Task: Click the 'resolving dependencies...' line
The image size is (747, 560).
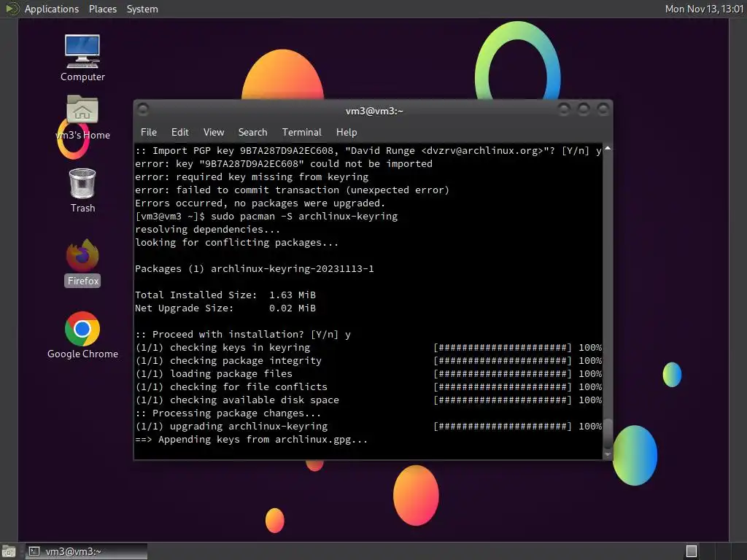Action: pyautogui.click(x=207, y=230)
